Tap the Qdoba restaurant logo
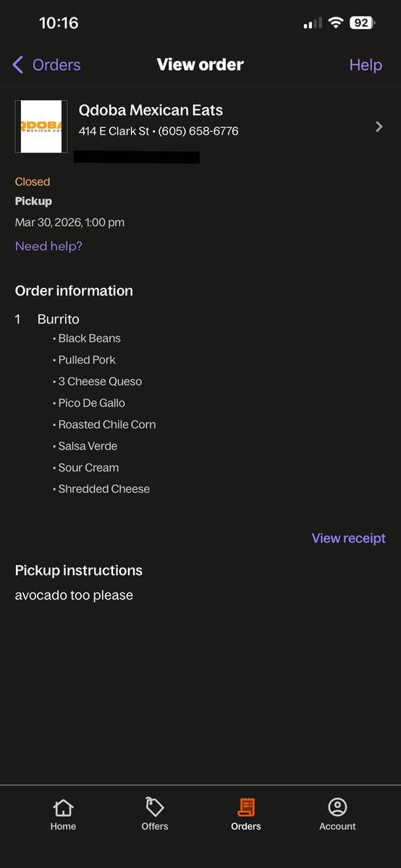 [41, 127]
